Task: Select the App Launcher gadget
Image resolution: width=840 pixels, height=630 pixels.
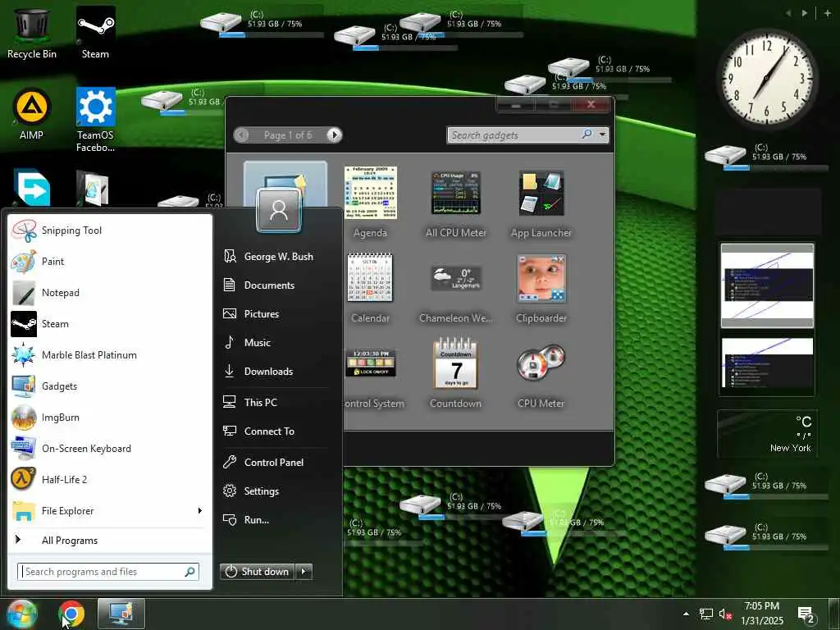Action: point(541,203)
